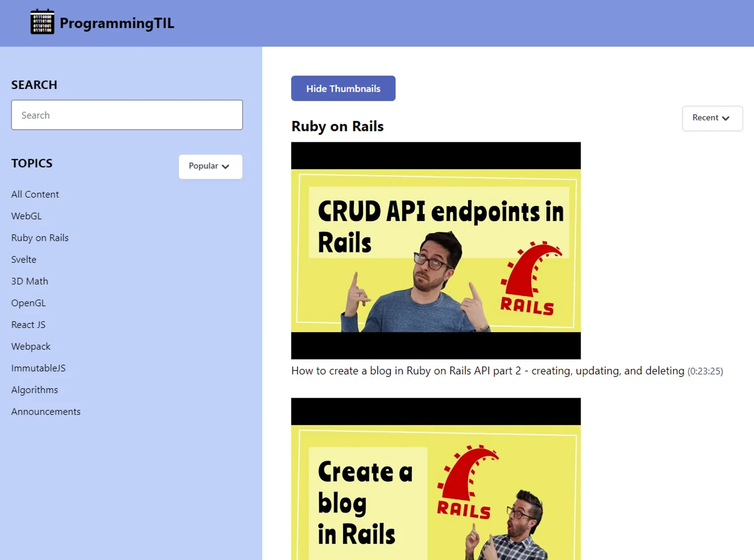Go to the Ruby on Rails topic

(40, 238)
